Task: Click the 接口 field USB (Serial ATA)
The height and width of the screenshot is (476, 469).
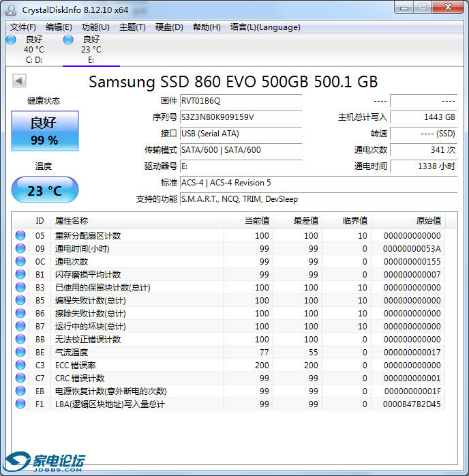Action: (x=241, y=134)
